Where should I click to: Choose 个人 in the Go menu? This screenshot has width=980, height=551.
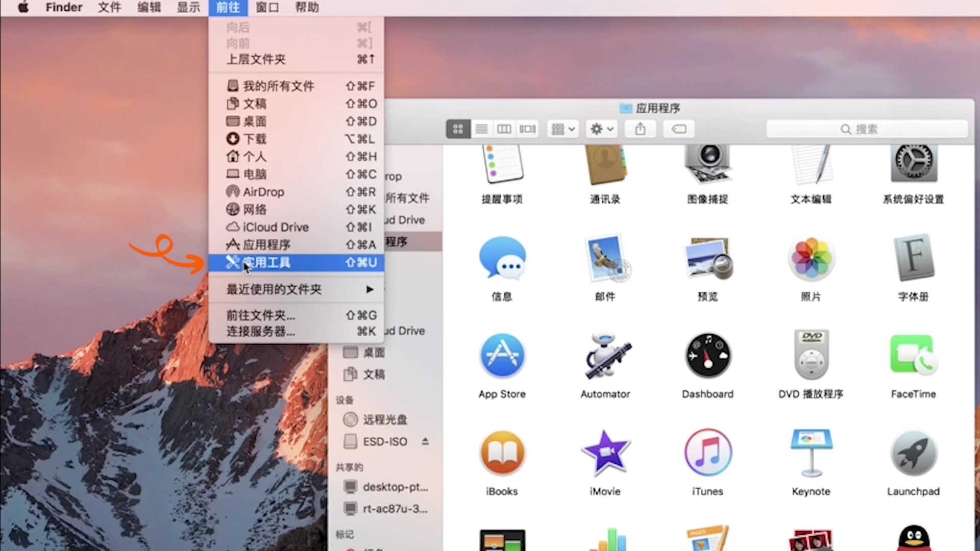(x=296, y=156)
